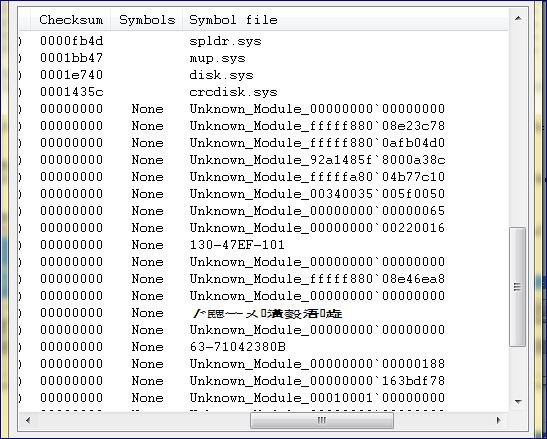The height and width of the screenshot is (439, 547).
Task: Select the mup.sys row
Action: pyautogui.click(x=263, y=58)
